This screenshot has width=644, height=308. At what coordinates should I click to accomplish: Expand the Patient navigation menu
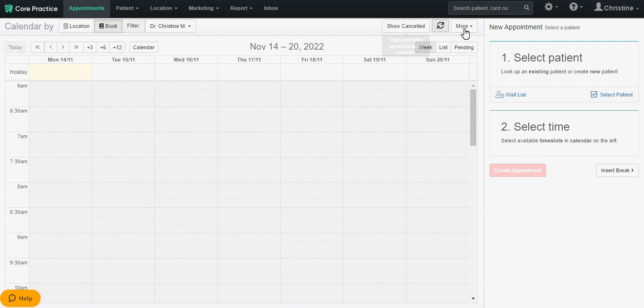click(x=127, y=8)
